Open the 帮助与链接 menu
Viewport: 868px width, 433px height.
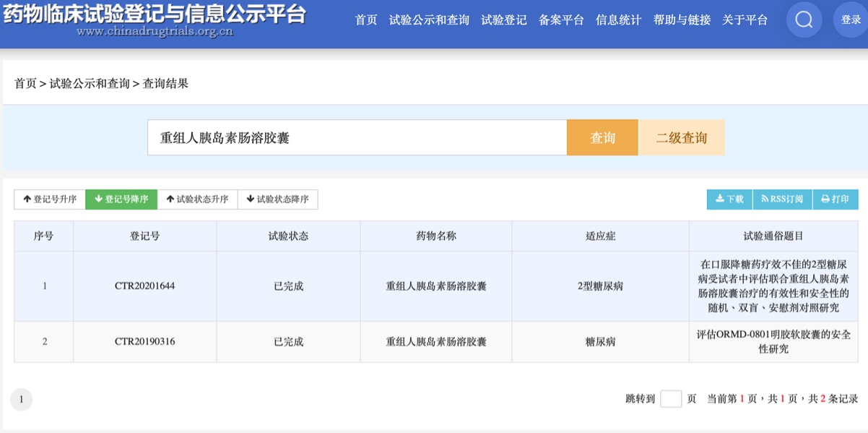pos(682,20)
